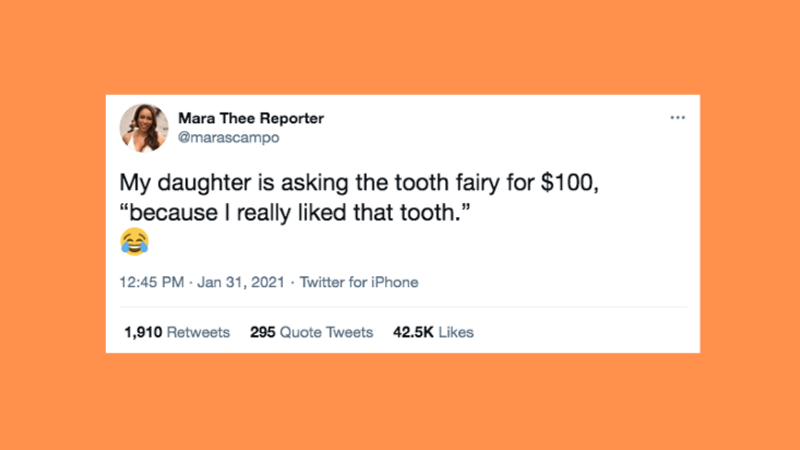The width and height of the screenshot is (800, 450).
Task: Open the Quote Tweets list
Action: tap(326, 332)
